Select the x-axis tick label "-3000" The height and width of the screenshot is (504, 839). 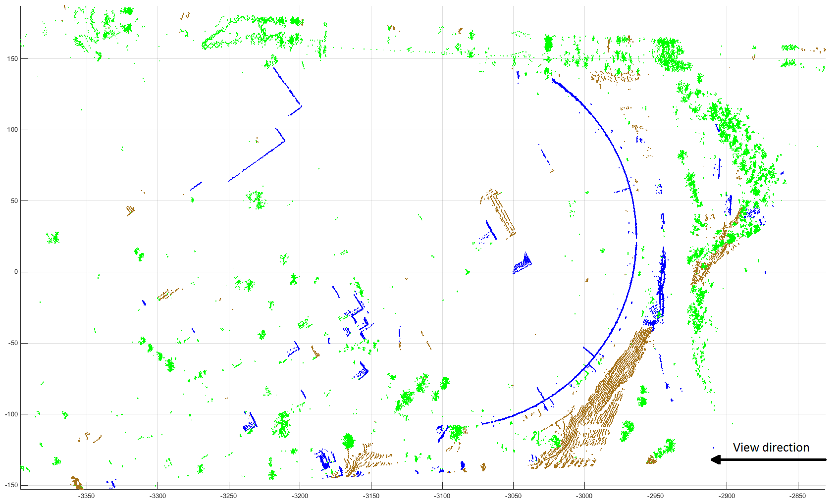[584, 496]
